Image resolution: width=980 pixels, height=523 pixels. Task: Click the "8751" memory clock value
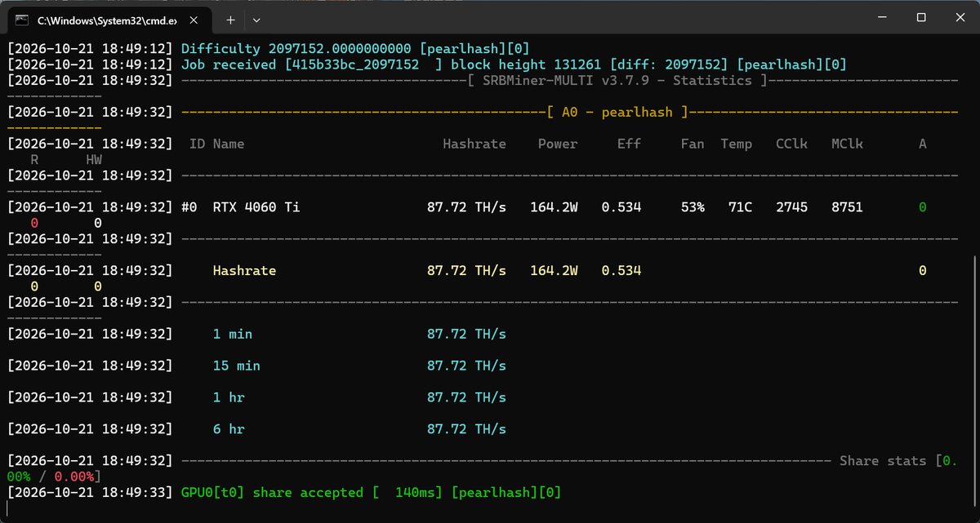pos(847,207)
